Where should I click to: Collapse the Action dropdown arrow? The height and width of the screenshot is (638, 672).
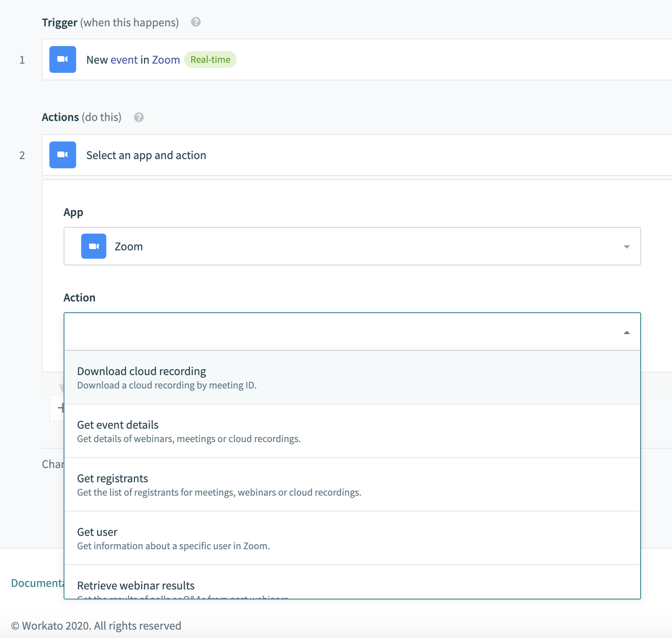tap(626, 332)
